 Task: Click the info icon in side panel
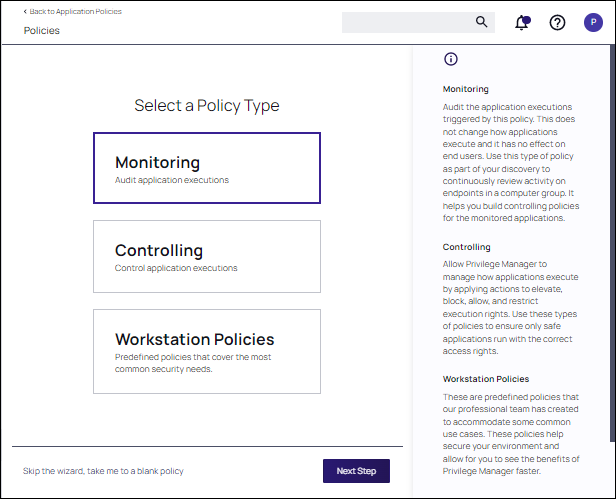coord(451,59)
